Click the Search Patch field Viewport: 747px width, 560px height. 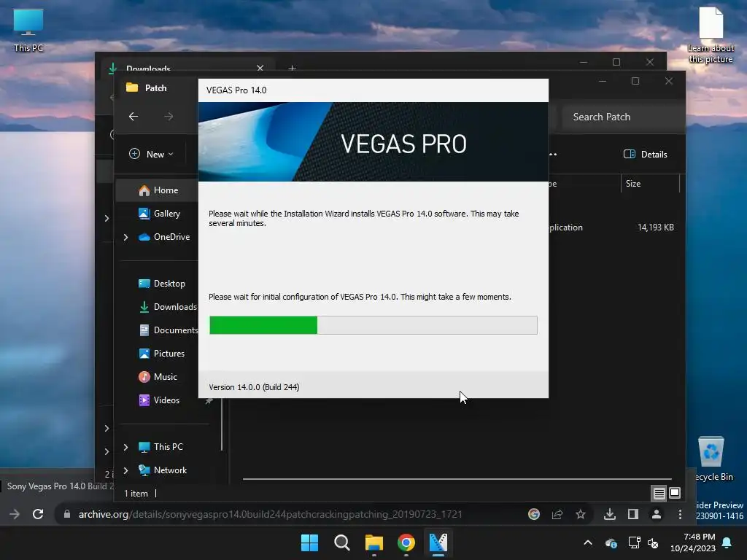(x=622, y=117)
